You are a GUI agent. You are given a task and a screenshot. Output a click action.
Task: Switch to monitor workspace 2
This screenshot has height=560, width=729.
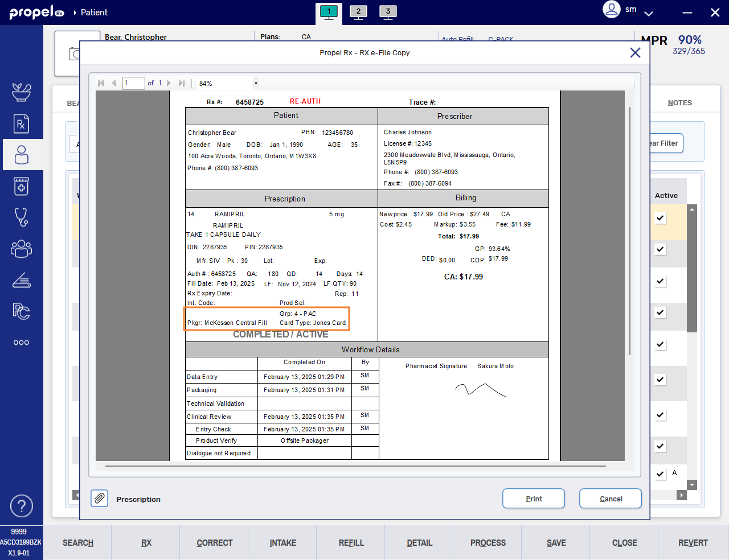pos(358,12)
